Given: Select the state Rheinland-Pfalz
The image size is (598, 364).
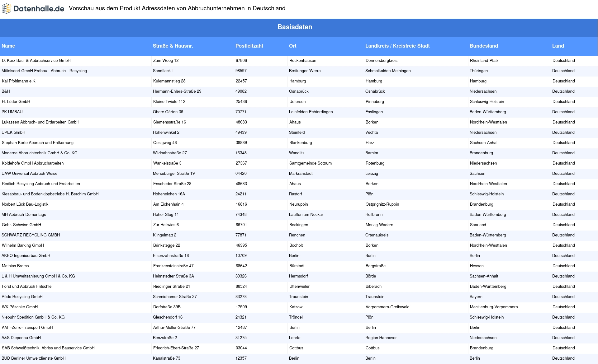Looking at the screenshot, I should coord(484,61).
